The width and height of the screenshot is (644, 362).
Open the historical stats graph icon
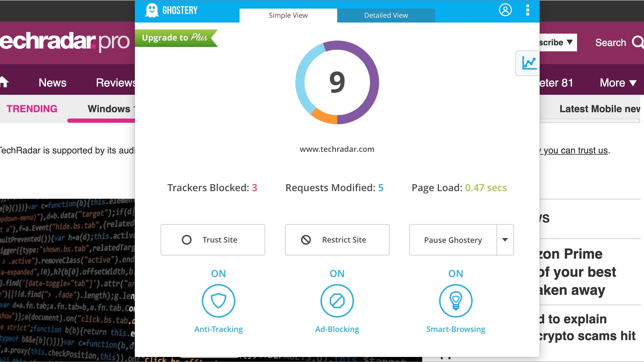[529, 63]
